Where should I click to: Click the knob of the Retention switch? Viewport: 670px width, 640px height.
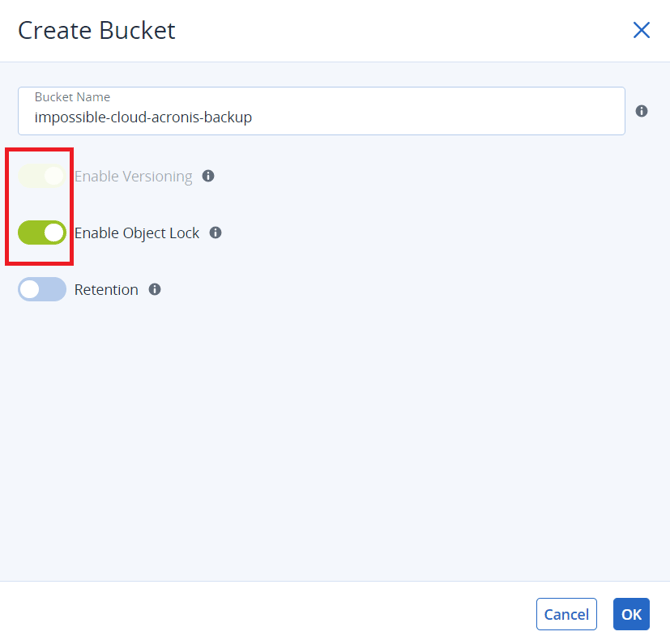(x=30, y=289)
